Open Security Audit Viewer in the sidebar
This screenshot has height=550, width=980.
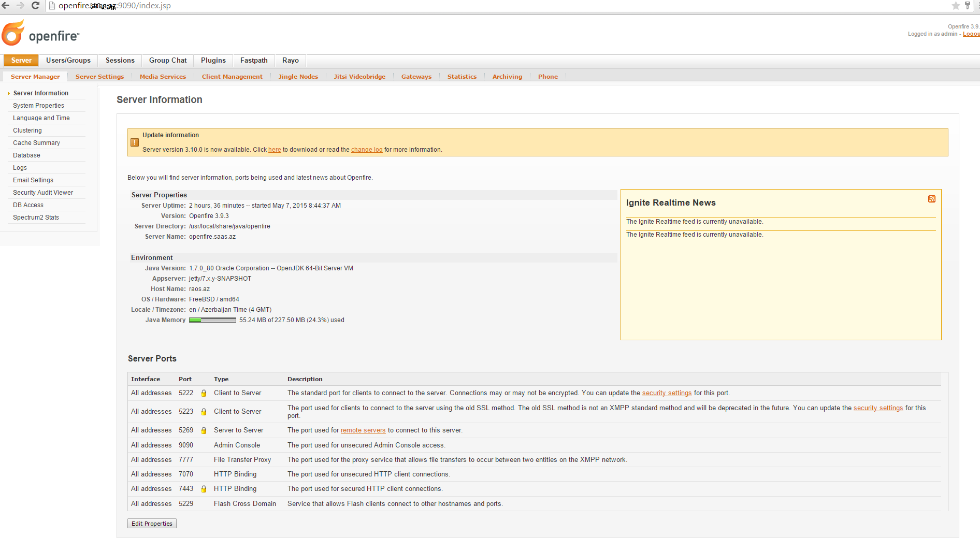(43, 193)
